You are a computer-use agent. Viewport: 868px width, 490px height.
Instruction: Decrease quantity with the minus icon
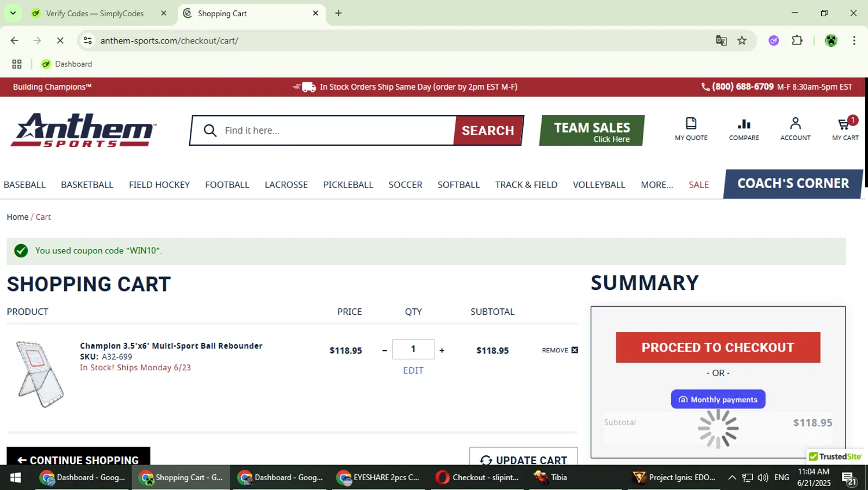point(384,351)
